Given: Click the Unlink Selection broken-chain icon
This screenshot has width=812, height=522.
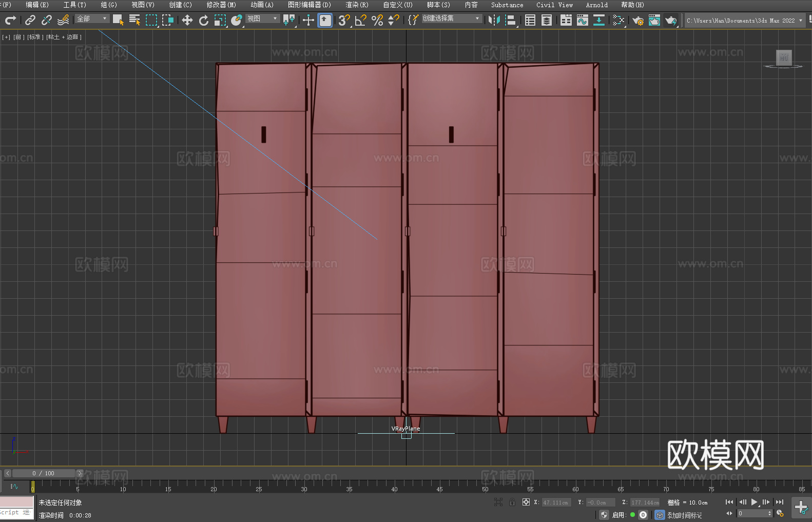Looking at the screenshot, I should 47,20.
